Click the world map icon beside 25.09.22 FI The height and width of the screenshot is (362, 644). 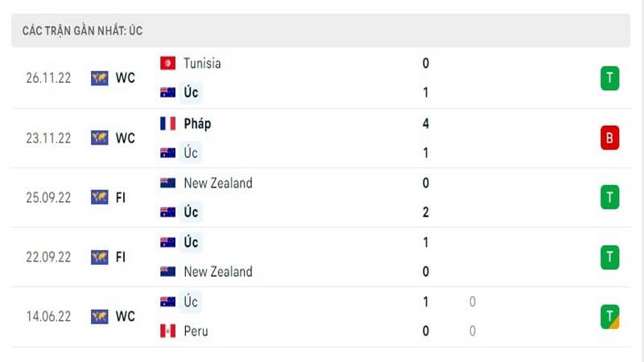[x=99, y=197]
